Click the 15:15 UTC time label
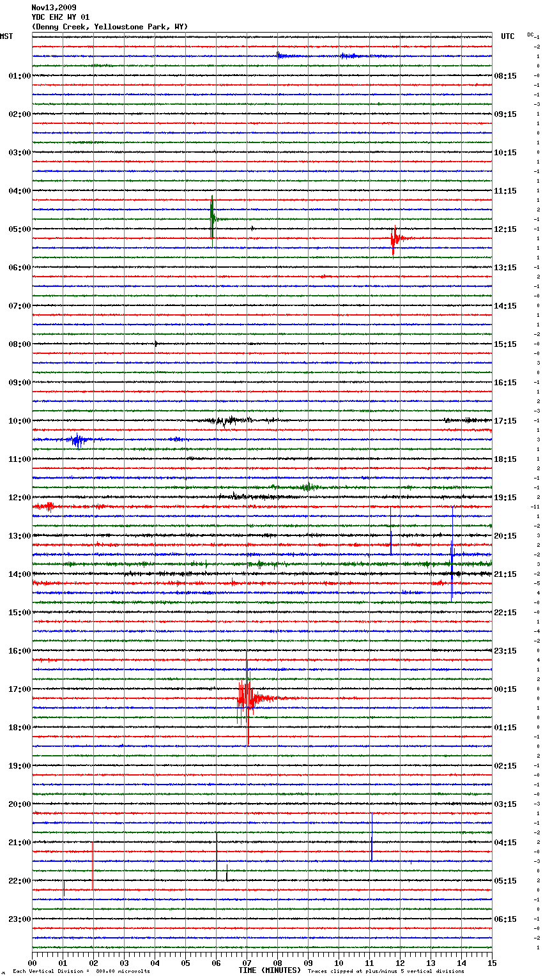Screen dimensions: 543x980 point(505,344)
